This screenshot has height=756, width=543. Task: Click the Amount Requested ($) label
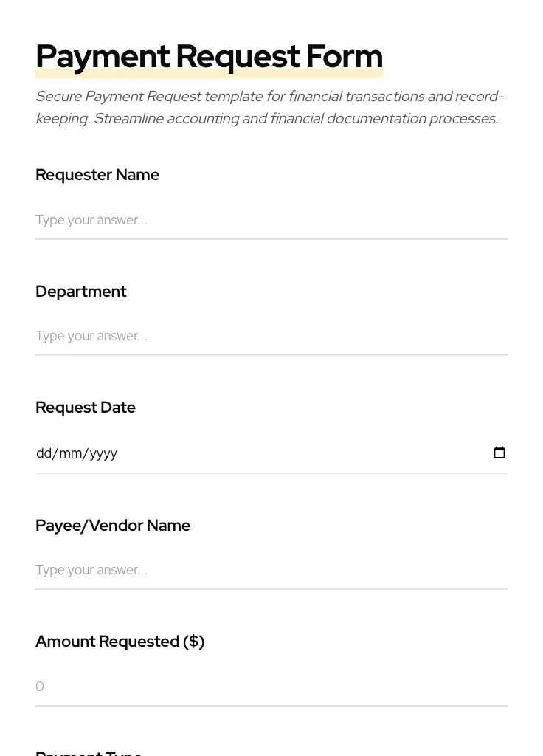pyautogui.click(x=120, y=642)
